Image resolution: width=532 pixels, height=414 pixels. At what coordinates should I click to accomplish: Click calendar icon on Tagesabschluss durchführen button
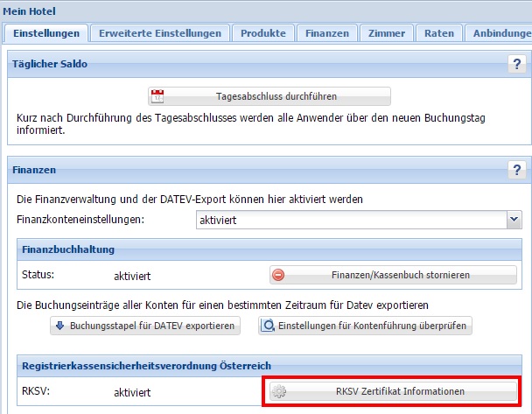coord(157,96)
